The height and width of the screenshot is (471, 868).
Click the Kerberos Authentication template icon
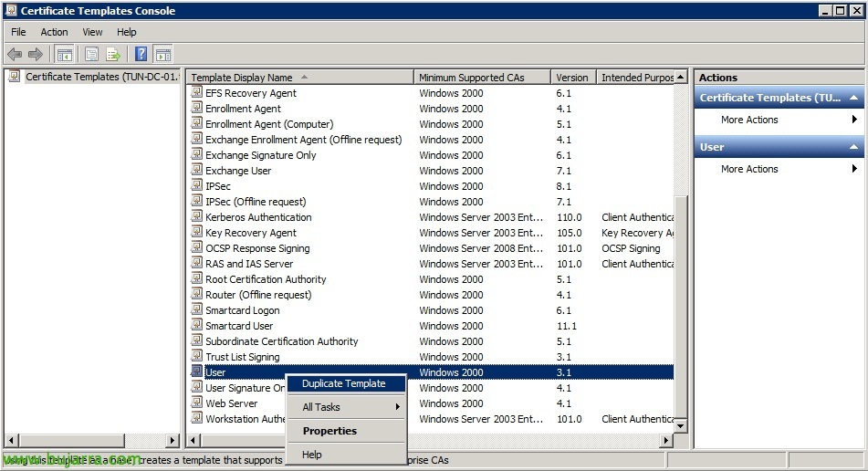[x=196, y=215]
